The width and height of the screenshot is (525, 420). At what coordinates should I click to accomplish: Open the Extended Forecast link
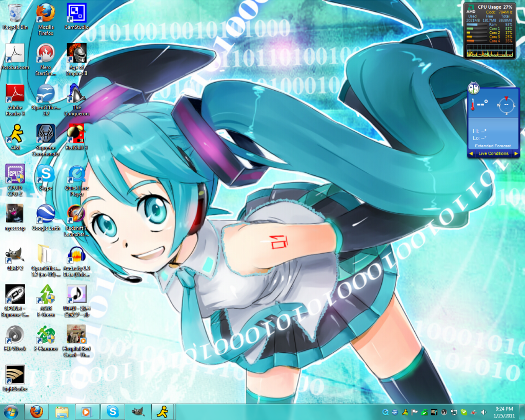[x=493, y=146]
